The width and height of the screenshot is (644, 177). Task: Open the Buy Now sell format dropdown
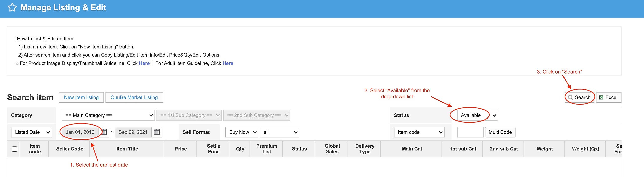click(x=242, y=132)
